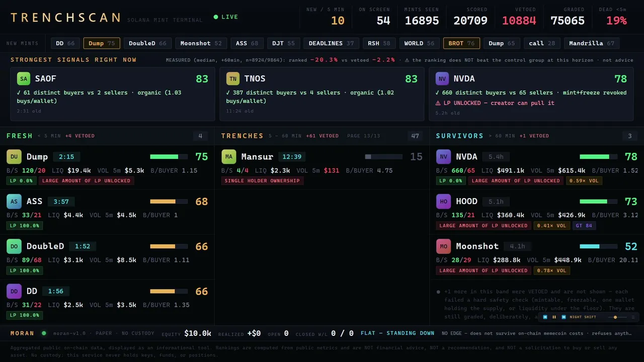Select the call 28 mint chip
Image resolution: width=644 pixels, height=362 pixels.
[542, 43]
